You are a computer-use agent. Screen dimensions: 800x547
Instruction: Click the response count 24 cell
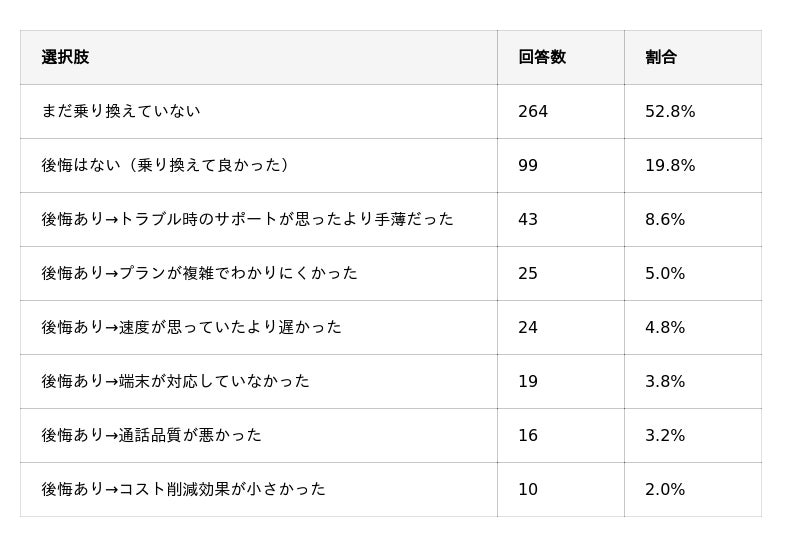pyautogui.click(x=528, y=328)
